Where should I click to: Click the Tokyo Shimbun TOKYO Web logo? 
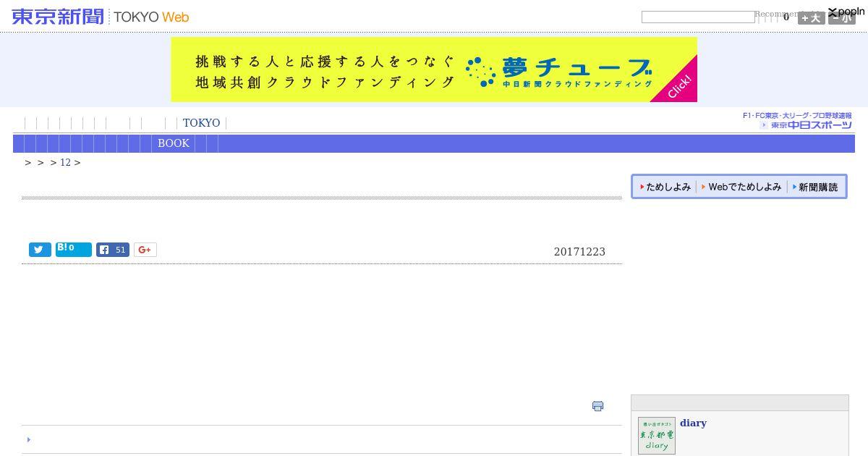100,17
